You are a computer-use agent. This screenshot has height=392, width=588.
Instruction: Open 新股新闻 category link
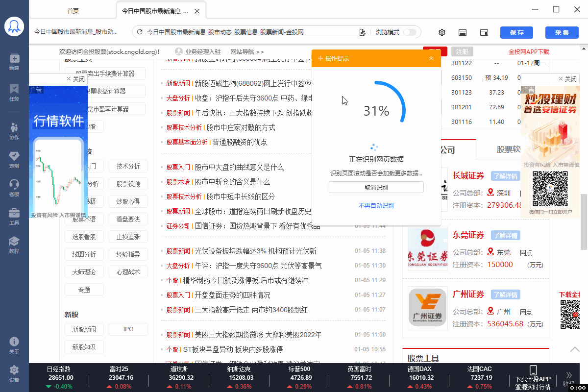tap(84, 329)
